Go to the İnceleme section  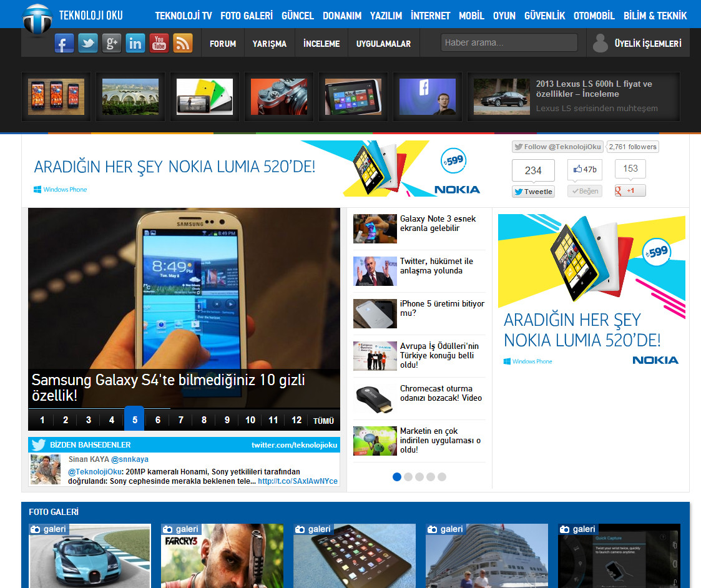(x=321, y=43)
